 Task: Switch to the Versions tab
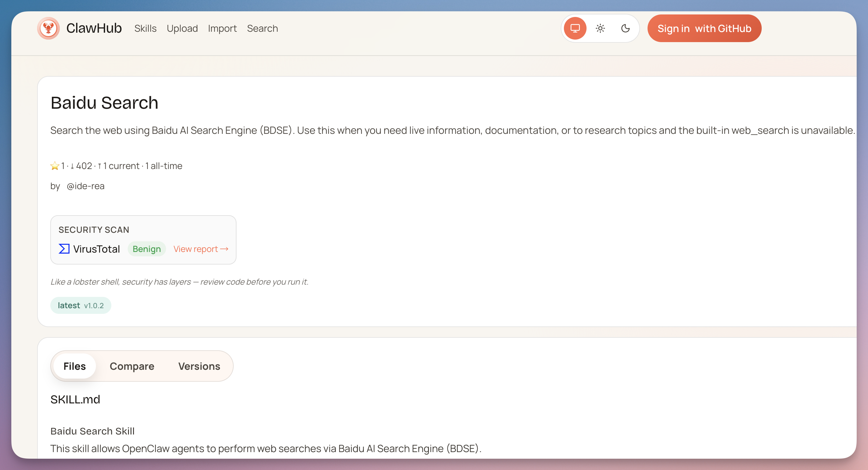[x=199, y=366]
